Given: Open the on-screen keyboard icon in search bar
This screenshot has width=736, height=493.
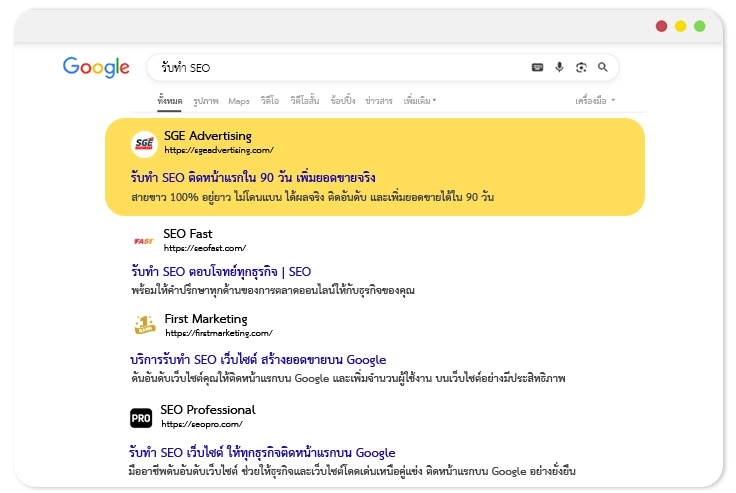Looking at the screenshot, I should pos(537,68).
